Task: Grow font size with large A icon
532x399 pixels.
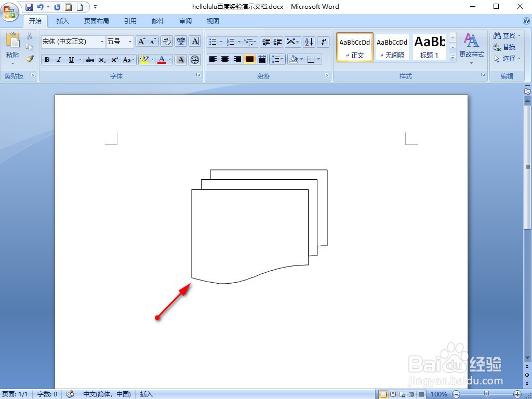Action: point(141,42)
